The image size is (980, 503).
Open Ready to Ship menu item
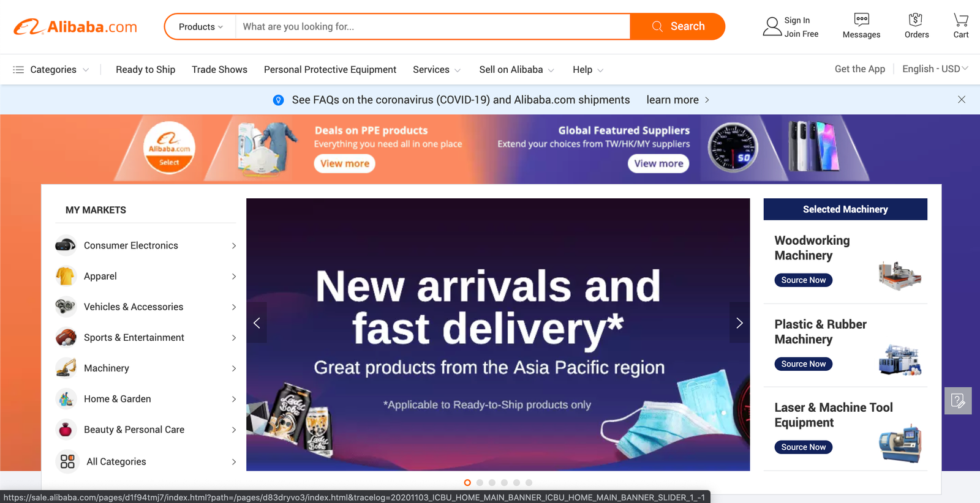tap(146, 70)
